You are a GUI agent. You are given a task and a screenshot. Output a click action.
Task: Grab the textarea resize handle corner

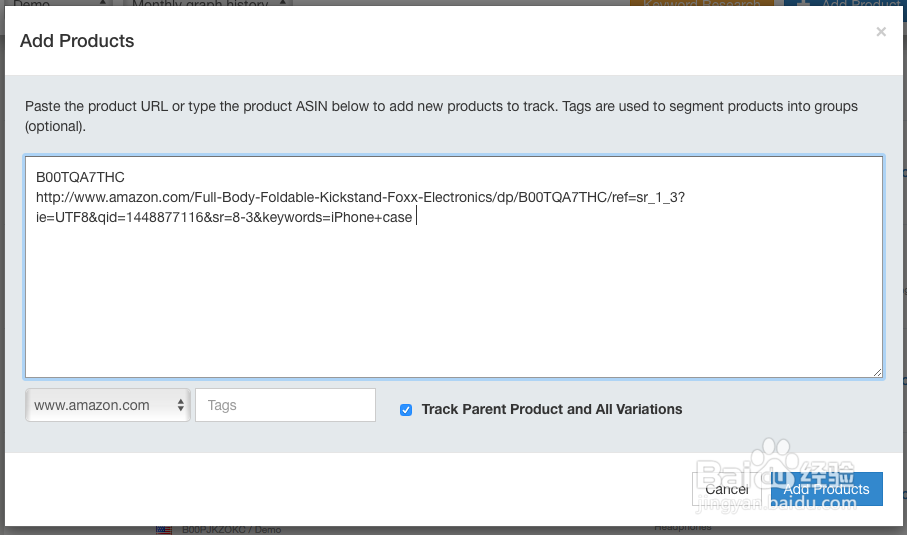pyautogui.click(x=877, y=372)
